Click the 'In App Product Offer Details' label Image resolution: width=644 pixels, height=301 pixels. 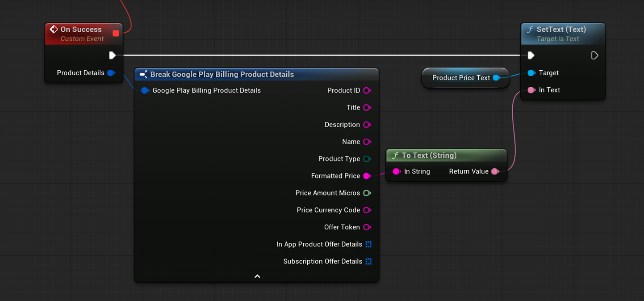(319, 244)
